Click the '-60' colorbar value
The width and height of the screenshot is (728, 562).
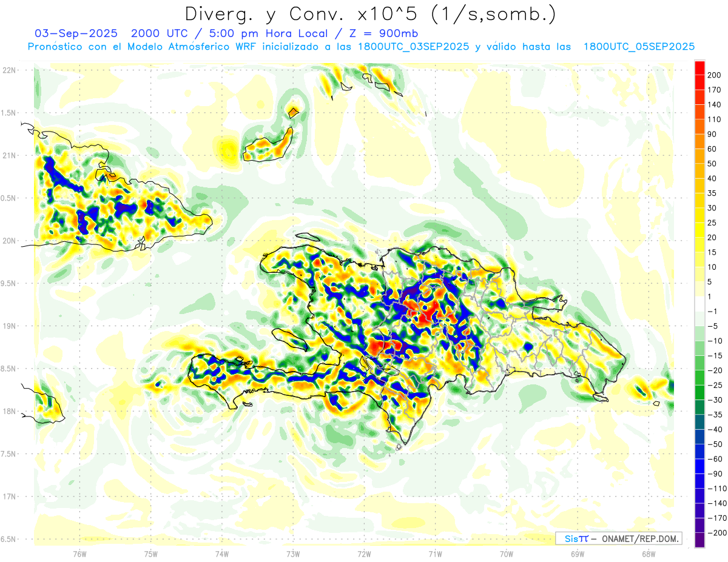click(x=715, y=460)
